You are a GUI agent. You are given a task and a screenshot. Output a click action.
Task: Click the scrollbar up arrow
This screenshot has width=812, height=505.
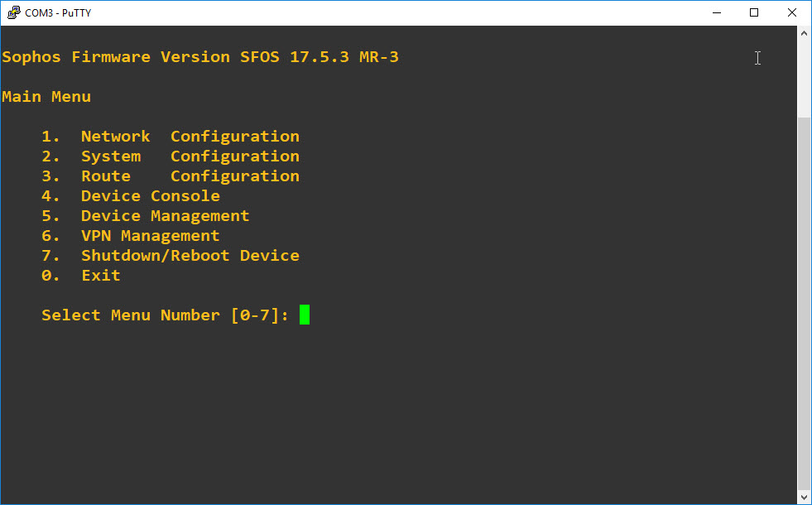pyautogui.click(x=804, y=33)
